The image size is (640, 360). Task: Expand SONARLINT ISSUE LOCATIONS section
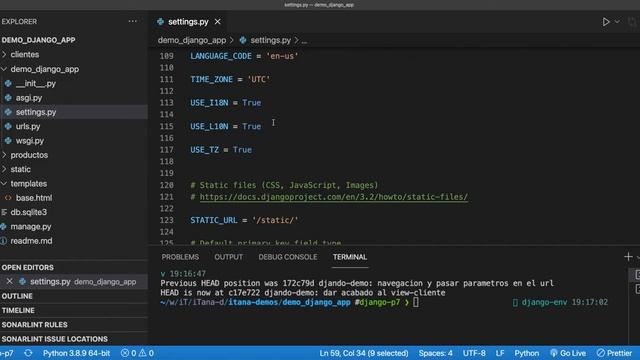54,339
